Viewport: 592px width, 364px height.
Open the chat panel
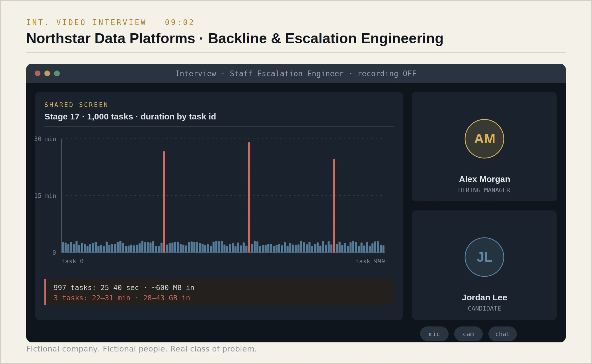[502, 334]
